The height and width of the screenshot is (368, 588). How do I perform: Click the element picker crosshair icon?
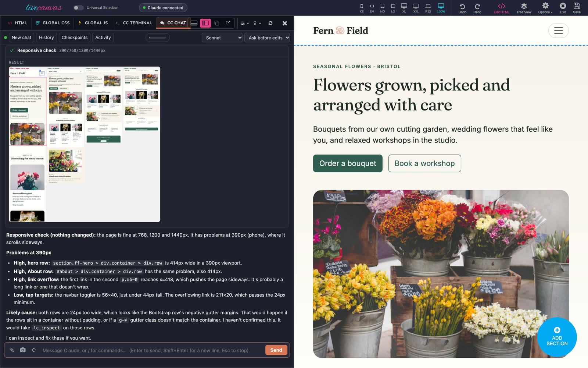[34, 350]
